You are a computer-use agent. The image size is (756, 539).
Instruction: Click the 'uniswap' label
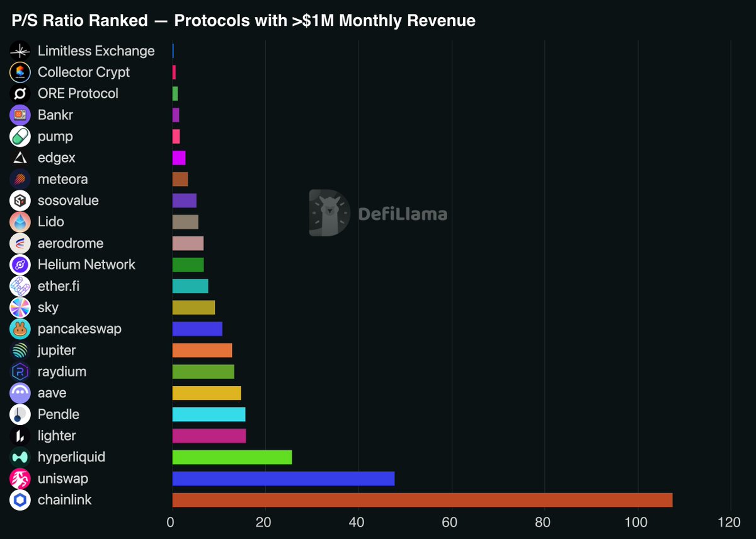coord(63,478)
